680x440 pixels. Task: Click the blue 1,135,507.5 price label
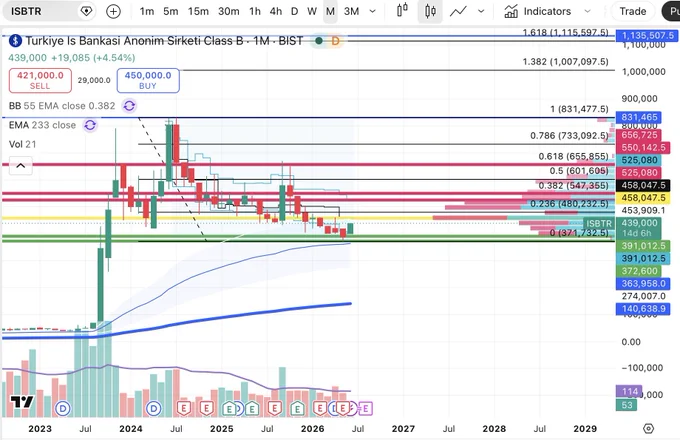tap(648, 36)
